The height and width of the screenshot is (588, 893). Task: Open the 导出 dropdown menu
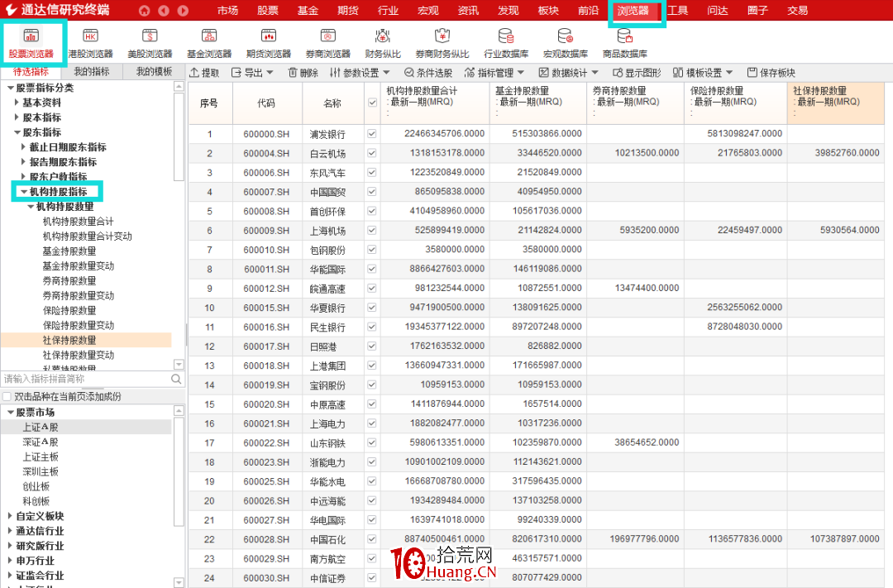[252, 73]
